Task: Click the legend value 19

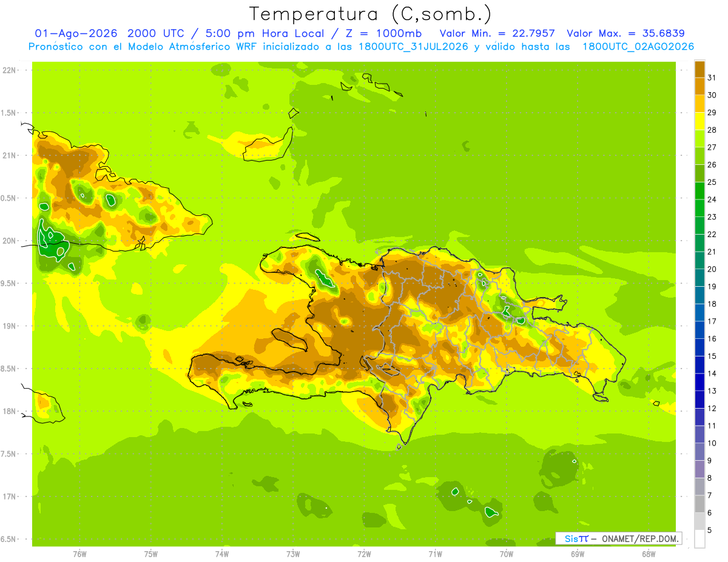Action: click(x=712, y=287)
